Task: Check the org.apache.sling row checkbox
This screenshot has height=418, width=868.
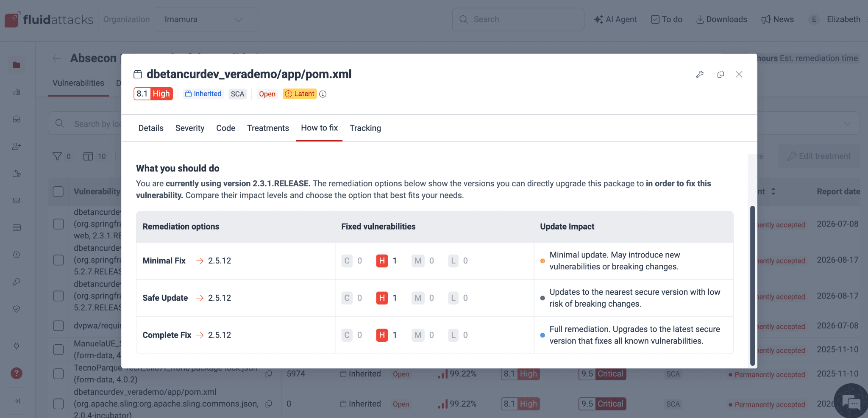Action: tap(58, 404)
